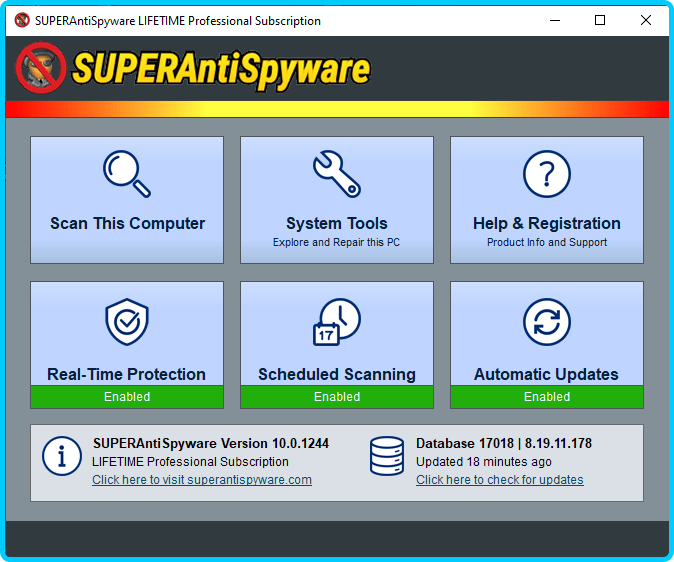674x562 pixels.
Task: Open System Tools title text
Action: (x=337, y=224)
